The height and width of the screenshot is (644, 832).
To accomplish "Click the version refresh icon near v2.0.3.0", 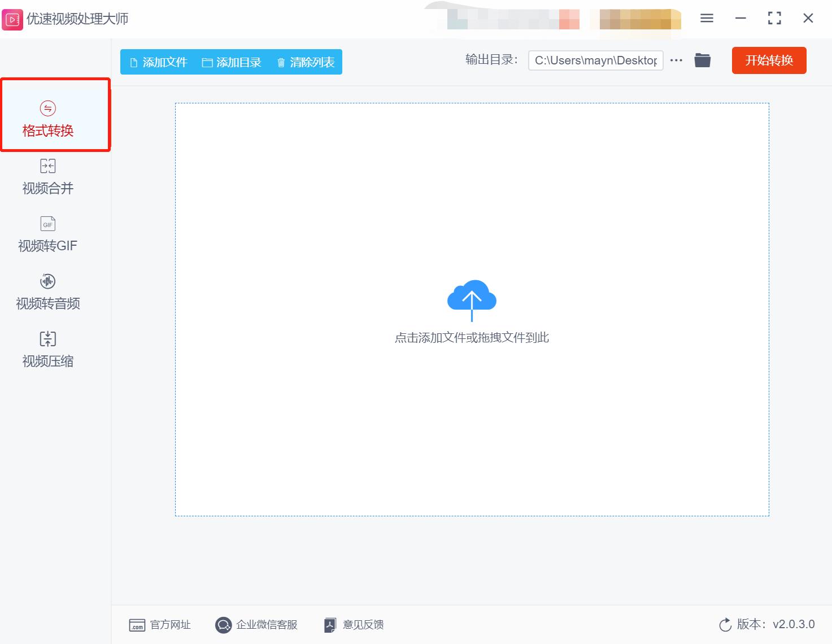I will click(x=725, y=625).
